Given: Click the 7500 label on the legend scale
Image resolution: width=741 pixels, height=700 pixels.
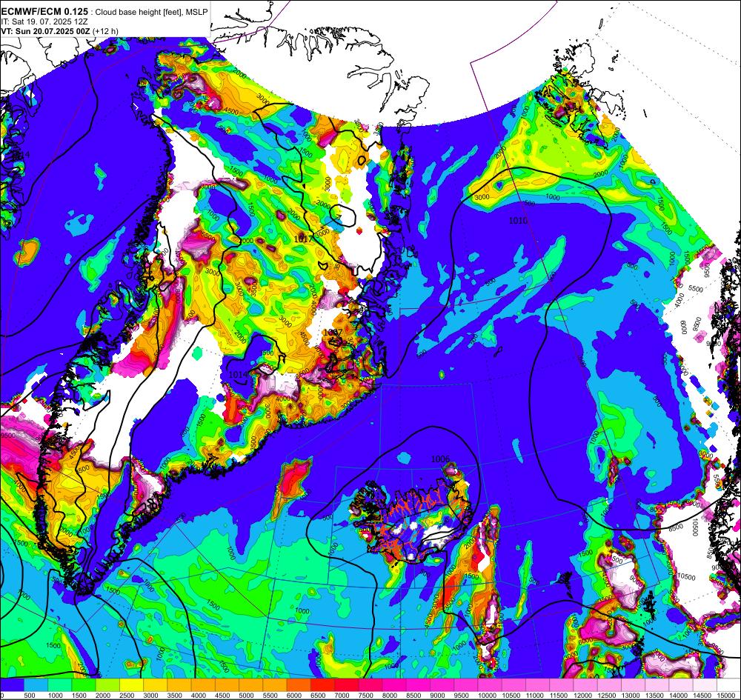Looking at the screenshot, I should (366, 696).
